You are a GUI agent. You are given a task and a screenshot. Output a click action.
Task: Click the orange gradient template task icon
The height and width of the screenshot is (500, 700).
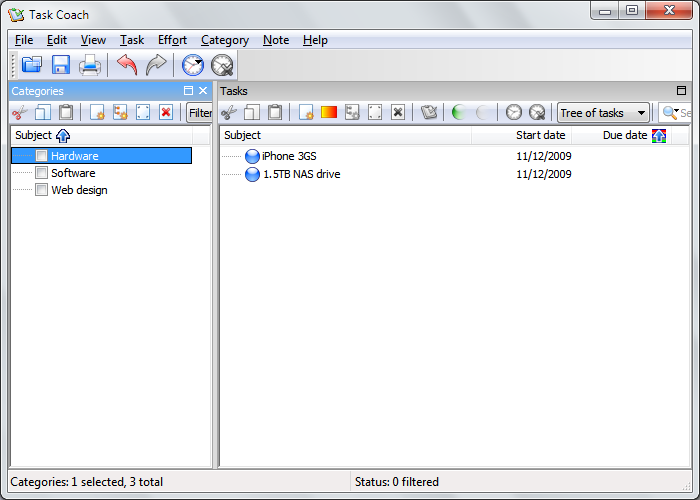coord(329,112)
